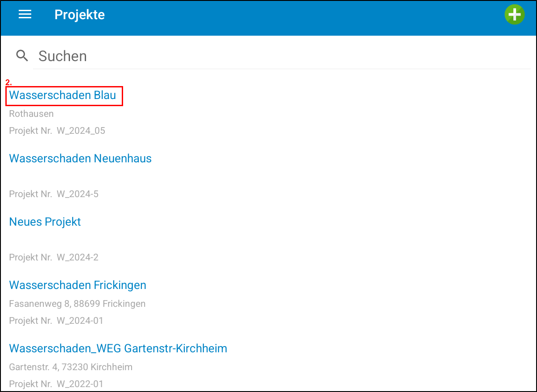Open Wasserschaden_WEG Gartenstr-Kirchheim project
The image size is (537, 392).
coord(118,349)
